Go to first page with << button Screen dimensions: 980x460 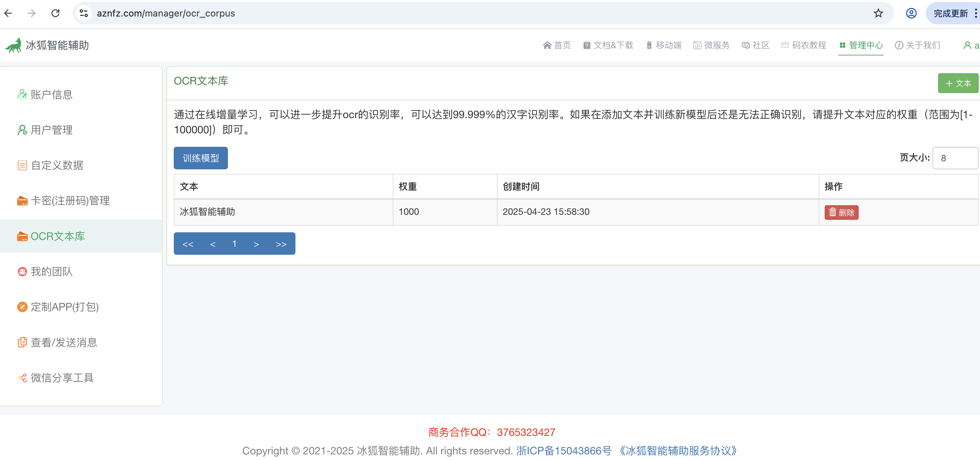(x=188, y=244)
